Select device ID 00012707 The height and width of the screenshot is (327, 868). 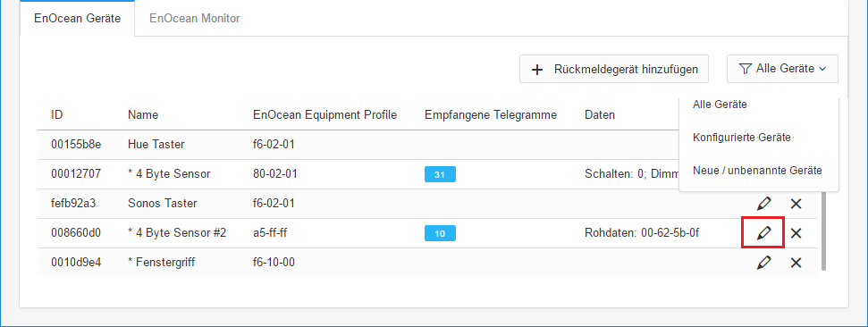(x=76, y=173)
